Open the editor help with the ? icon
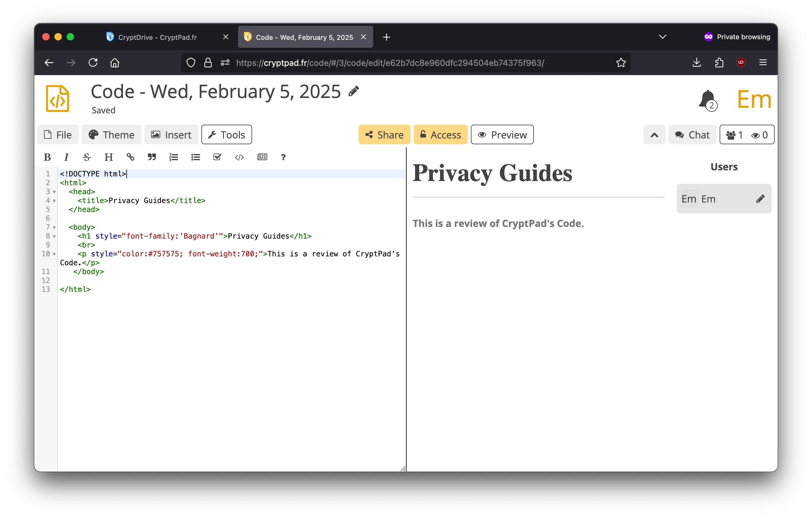The height and width of the screenshot is (517, 812). [283, 157]
